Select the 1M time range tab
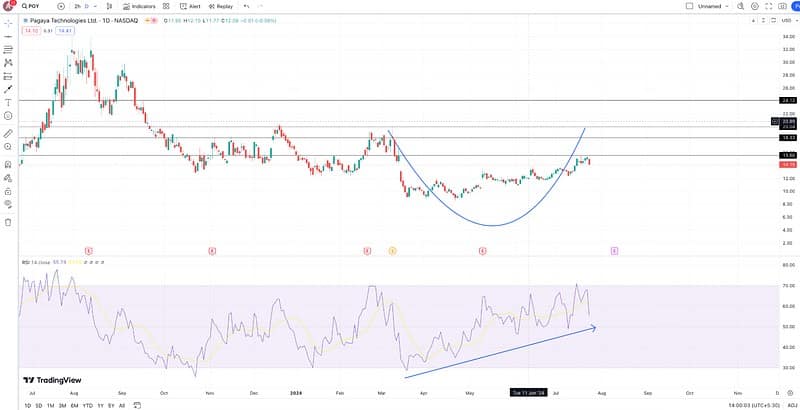 51,405
